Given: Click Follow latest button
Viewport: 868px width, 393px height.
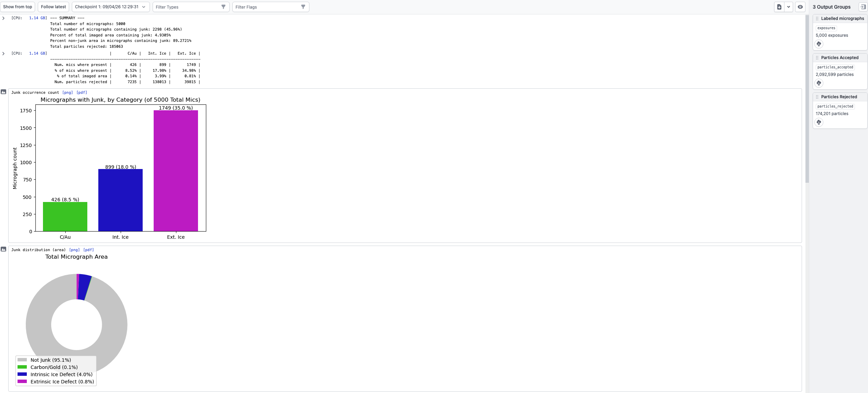Looking at the screenshot, I should point(53,7).
